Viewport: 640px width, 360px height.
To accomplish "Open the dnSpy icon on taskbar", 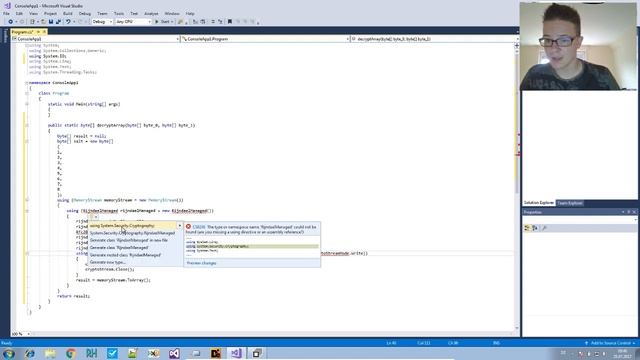I will 216,353.
